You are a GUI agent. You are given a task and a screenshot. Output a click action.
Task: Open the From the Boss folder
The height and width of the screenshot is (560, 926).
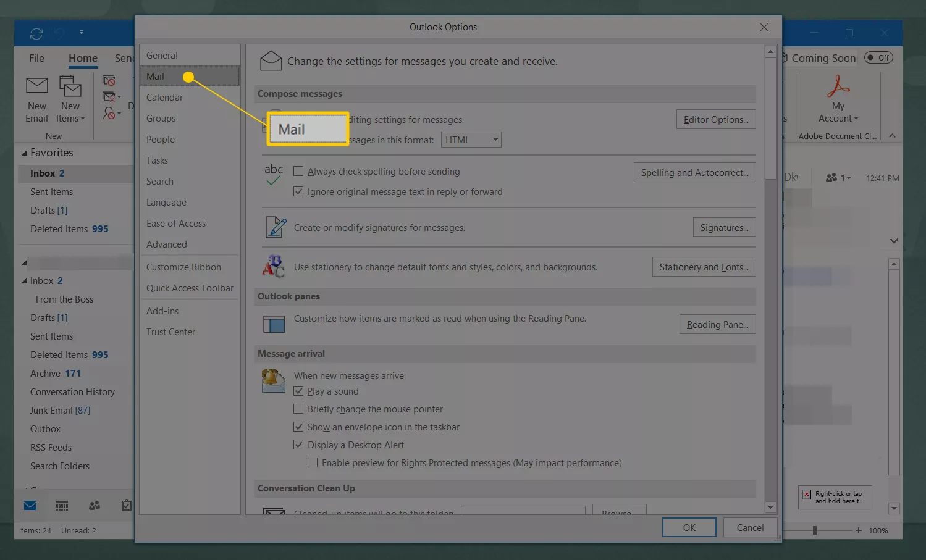pos(64,299)
